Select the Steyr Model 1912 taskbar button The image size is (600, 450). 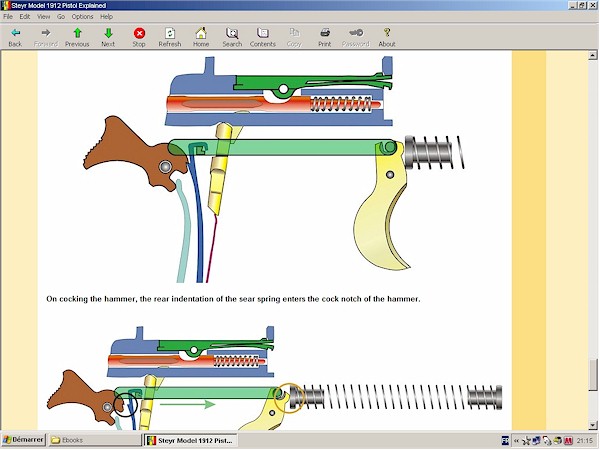click(x=191, y=440)
